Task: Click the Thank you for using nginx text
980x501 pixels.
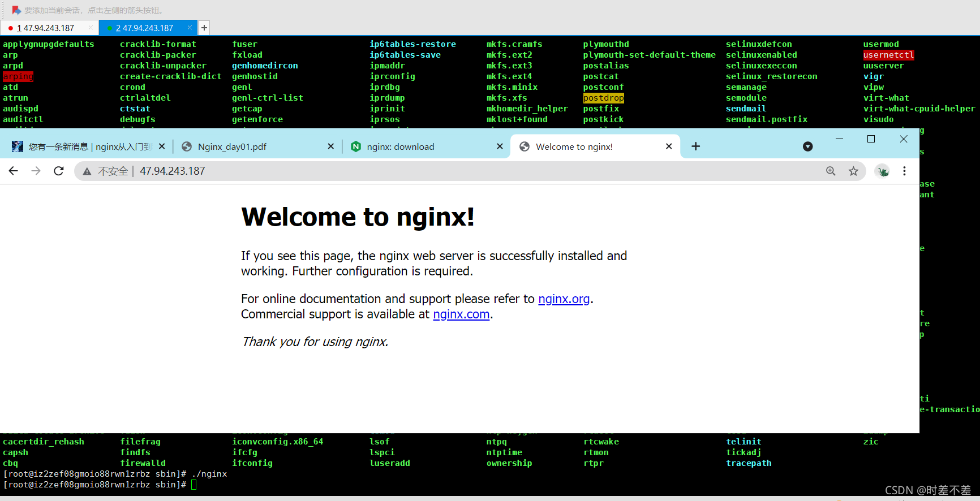Action: (x=315, y=342)
